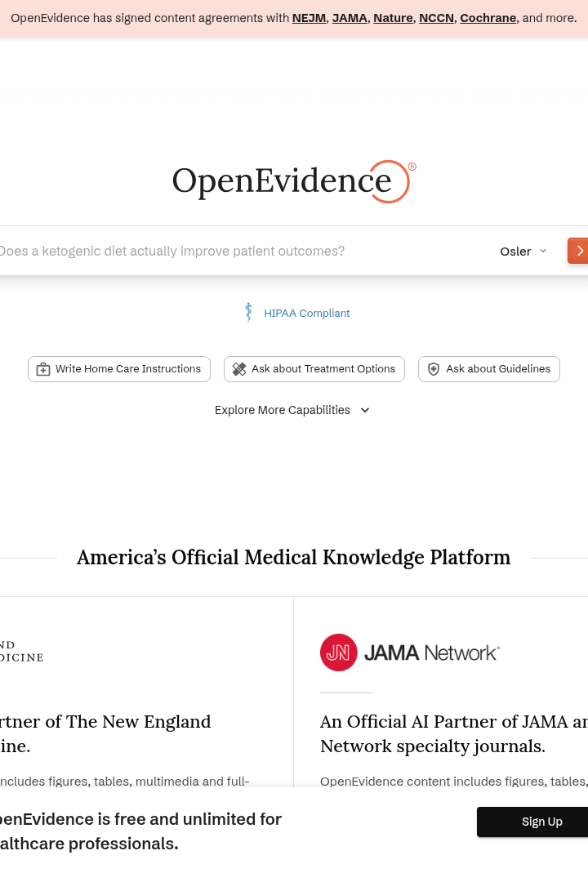Click the registered trademark symbol by logo
The height and width of the screenshot is (882, 588).
click(412, 167)
